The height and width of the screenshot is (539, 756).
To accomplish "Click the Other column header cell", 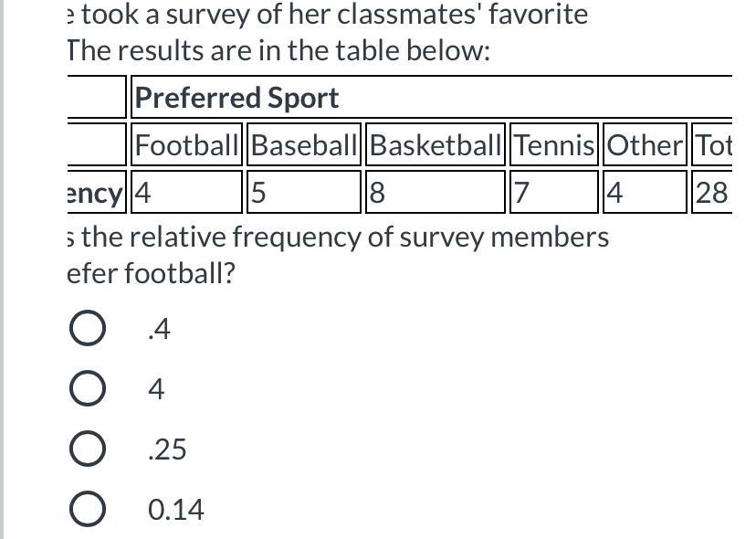I will click(645, 145).
